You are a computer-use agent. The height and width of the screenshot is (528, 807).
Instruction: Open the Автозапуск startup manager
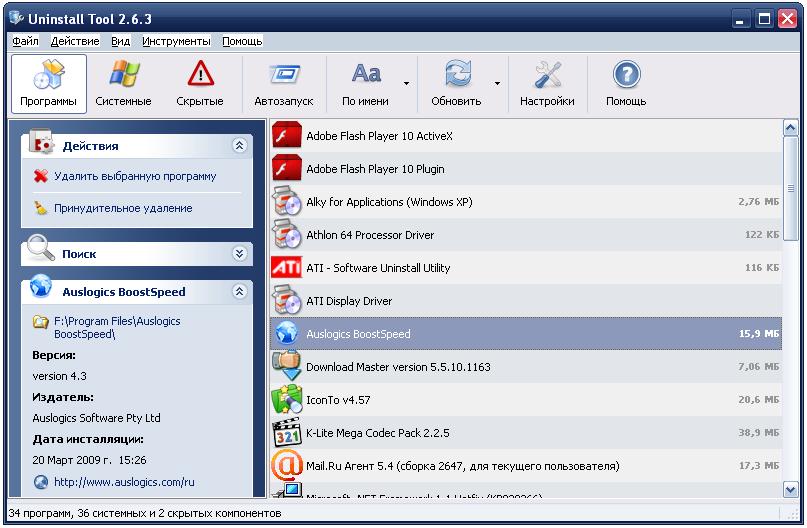[284, 84]
